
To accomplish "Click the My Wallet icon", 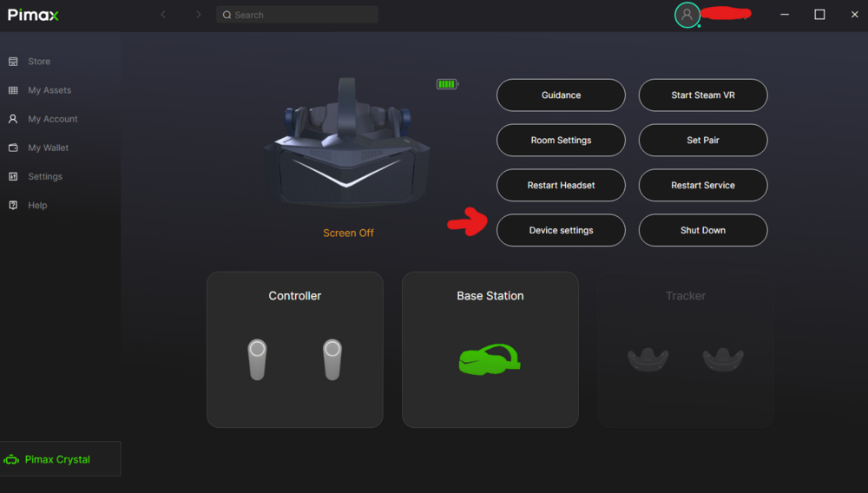I will point(13,148).
